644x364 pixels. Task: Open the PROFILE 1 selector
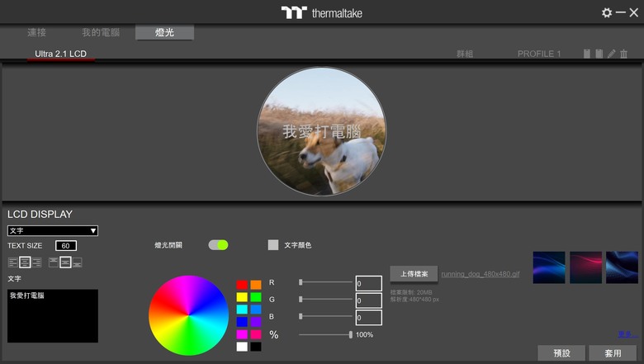(539, 54)
